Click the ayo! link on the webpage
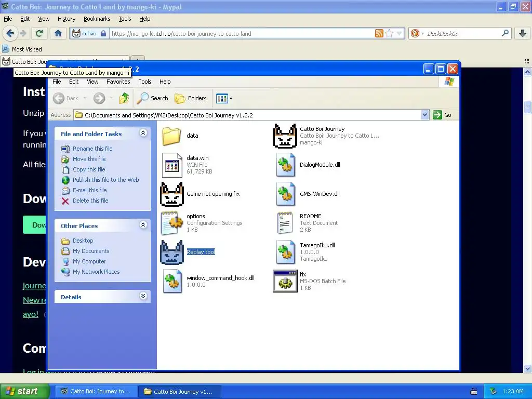This screenshot has width=532, height=399. (x=31, y=314)
